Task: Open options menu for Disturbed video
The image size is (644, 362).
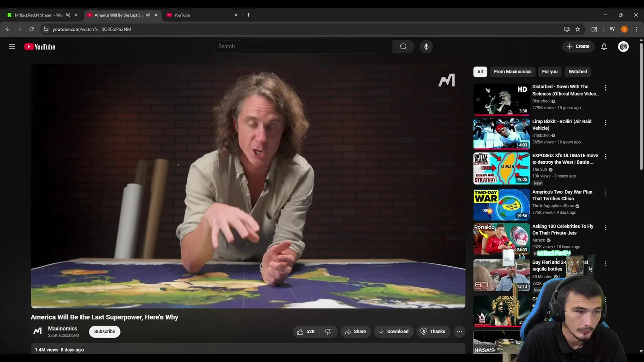Action: [605, 88]
